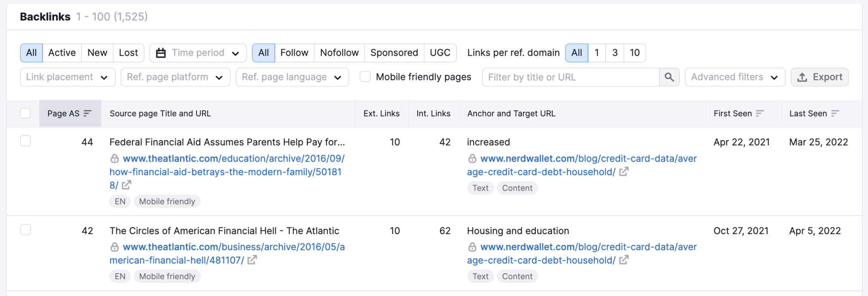Sort by Last Seen column icon
The width and height of the screenshot is (868, 296).
(x=835, y=113)
